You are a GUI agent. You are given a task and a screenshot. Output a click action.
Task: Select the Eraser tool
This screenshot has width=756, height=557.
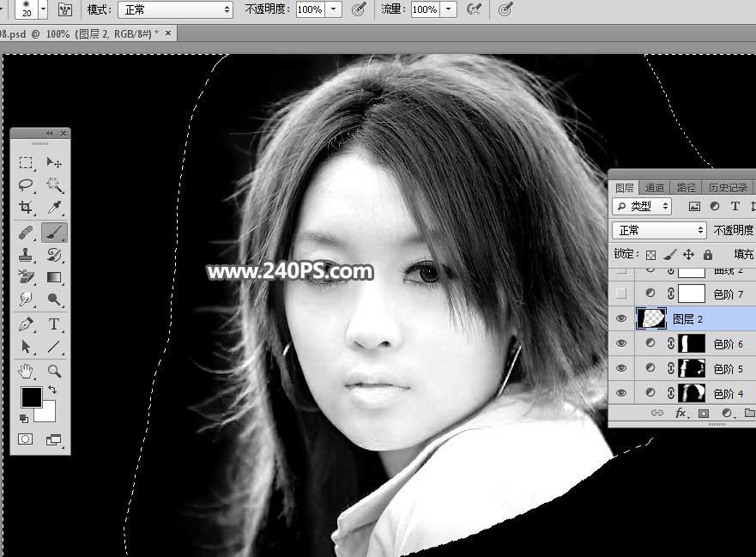point(26,277)
